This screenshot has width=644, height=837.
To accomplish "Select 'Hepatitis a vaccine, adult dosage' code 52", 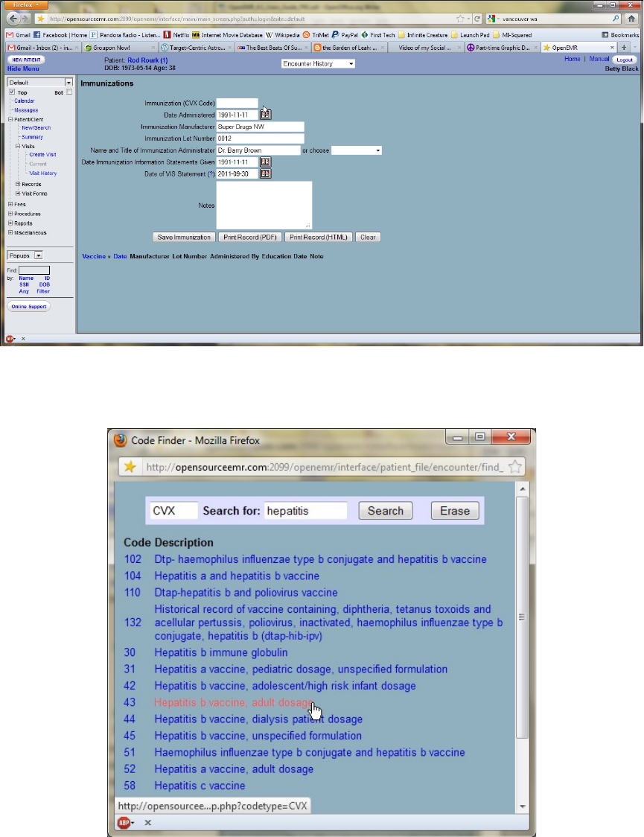I will point(234,769).
